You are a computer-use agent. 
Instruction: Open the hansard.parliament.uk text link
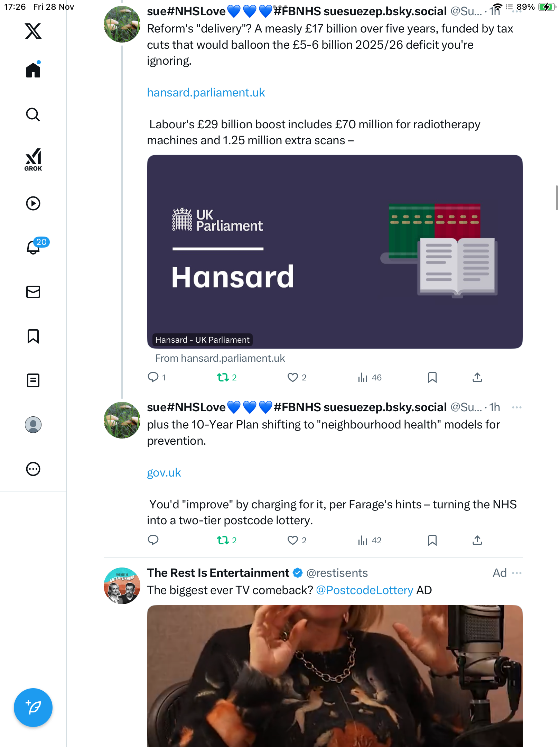coord(206,93)
